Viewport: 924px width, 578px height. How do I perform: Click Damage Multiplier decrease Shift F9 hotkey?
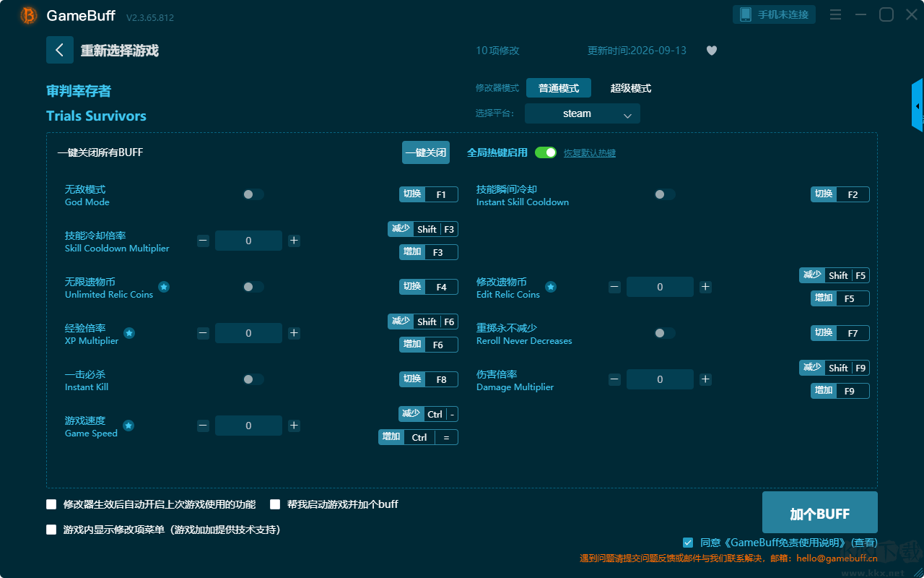click(834, 368)
